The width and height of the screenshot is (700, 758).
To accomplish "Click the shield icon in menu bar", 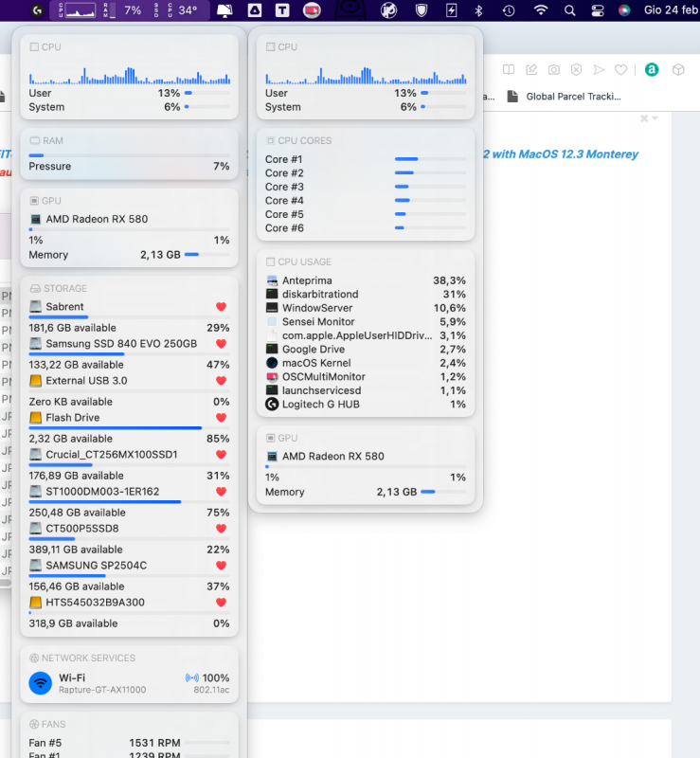I will [422, 10].
